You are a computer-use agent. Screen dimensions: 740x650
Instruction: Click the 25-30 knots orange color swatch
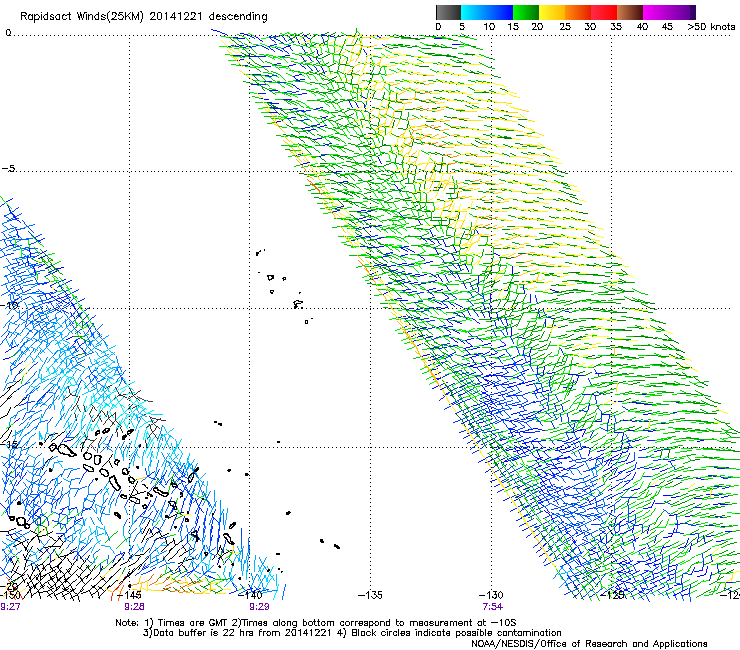tap(578, 12)
